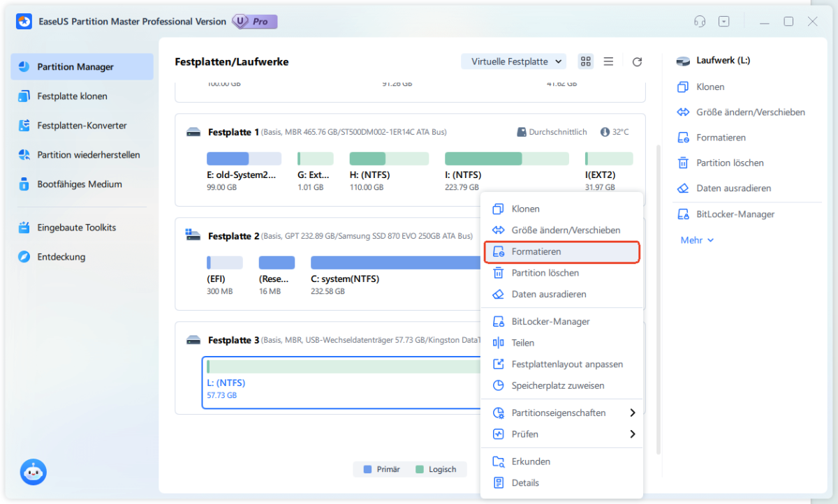
Task: Open the Virtuelle Festplatte dropdown
Action: pyautogui.click(x=513, y=61)
